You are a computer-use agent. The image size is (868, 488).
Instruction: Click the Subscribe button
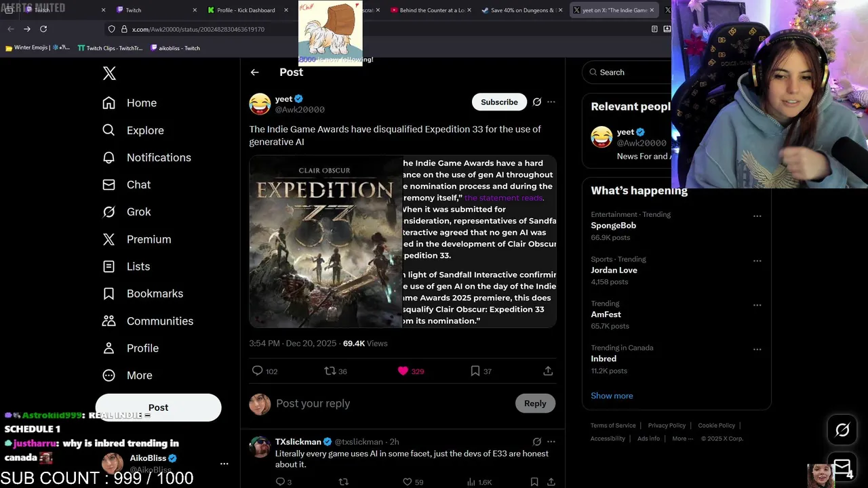pyautogui.click(x=499, y=102)
